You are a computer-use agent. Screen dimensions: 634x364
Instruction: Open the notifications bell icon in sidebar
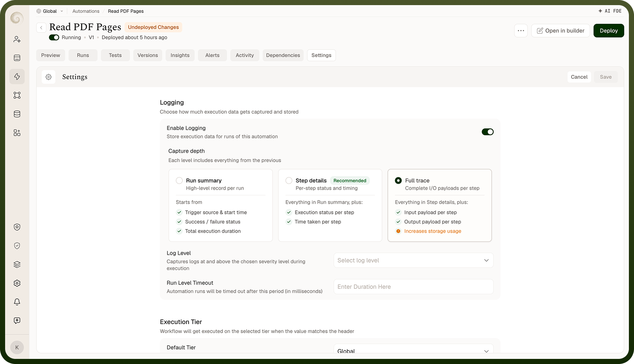click(17, 302)
